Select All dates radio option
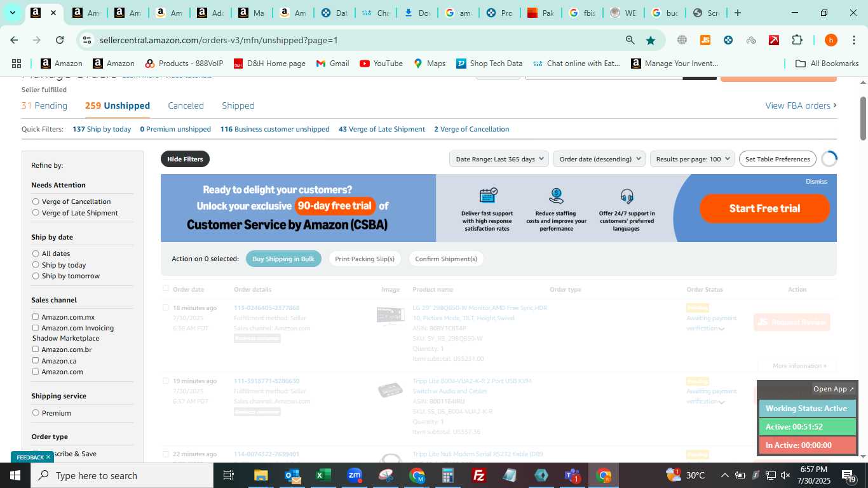This screenshot has width=868, height=488. [36, 254]
